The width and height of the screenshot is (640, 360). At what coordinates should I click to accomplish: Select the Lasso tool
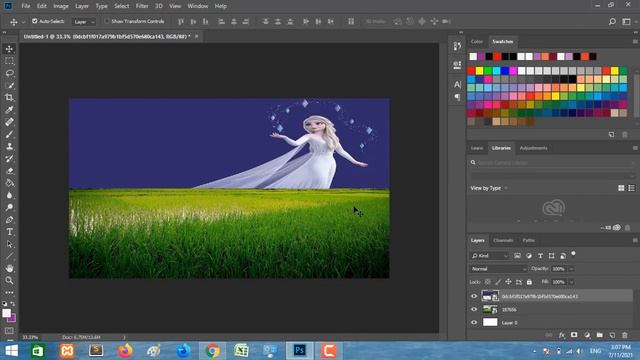[9, 73]
